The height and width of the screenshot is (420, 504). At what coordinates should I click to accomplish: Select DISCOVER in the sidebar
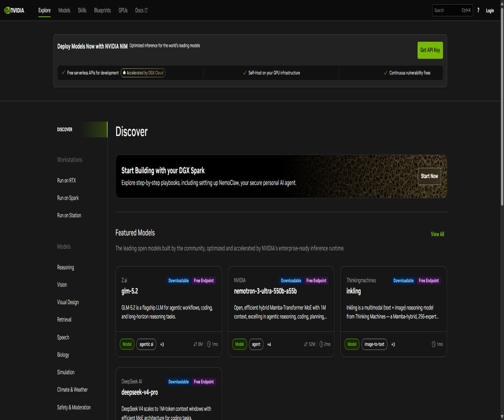pos(82,129)
